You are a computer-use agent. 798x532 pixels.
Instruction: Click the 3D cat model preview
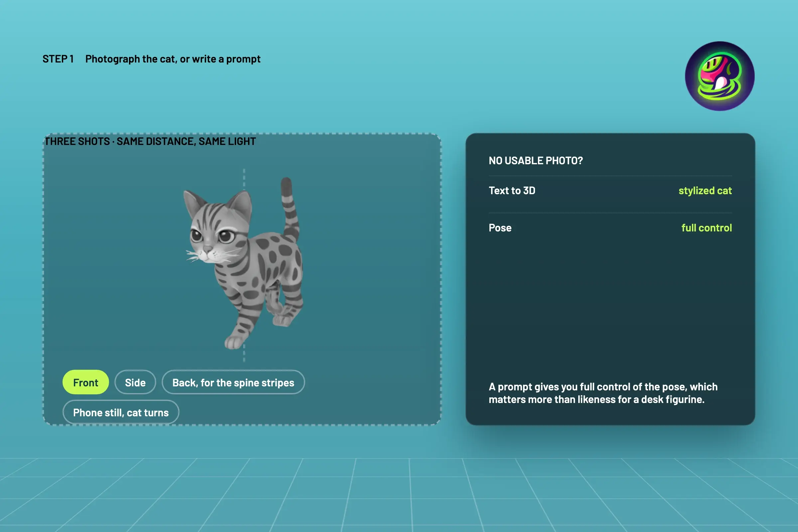(x=244, y=263)
